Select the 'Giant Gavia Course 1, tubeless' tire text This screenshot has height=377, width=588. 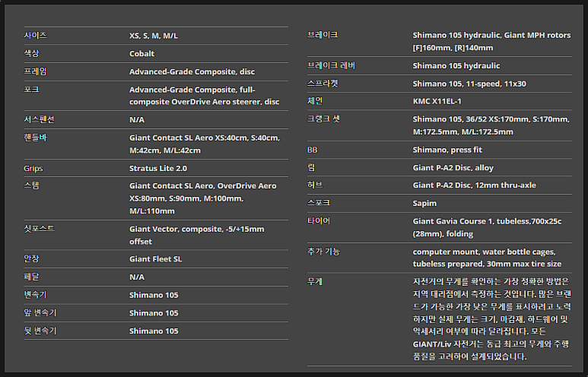(x=487, y=227)
